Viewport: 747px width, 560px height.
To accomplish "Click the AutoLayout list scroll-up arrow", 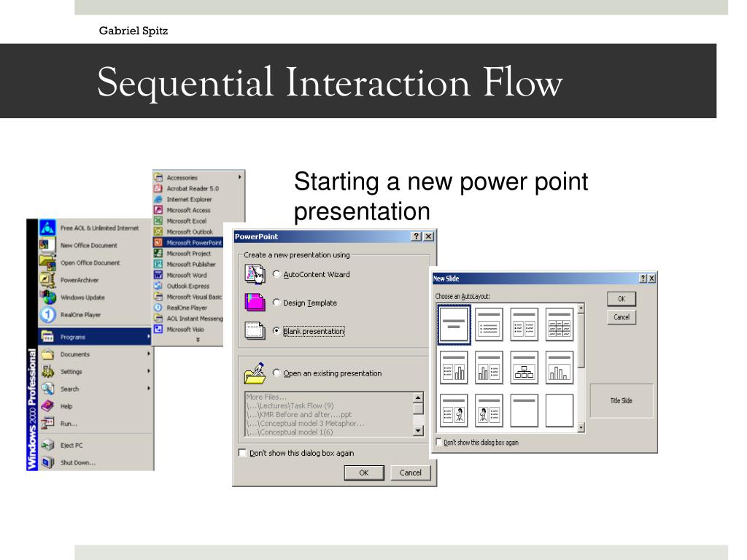I will pos(581,308).
